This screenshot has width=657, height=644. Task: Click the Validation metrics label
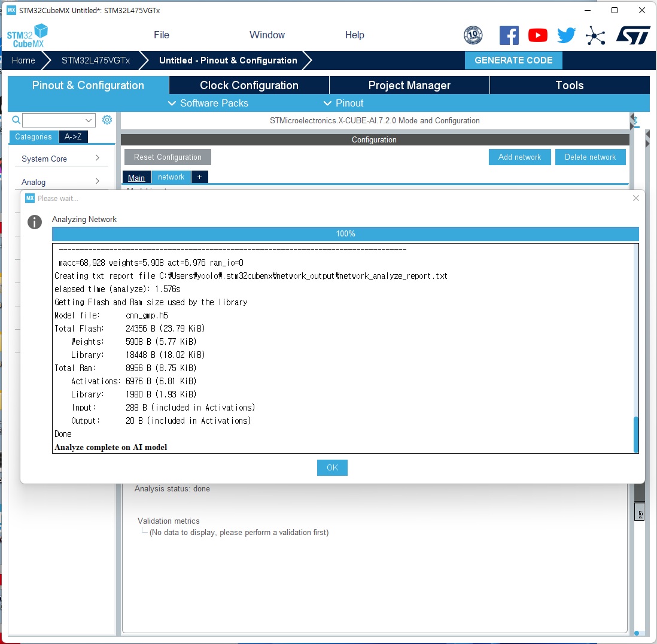[169, 521]
